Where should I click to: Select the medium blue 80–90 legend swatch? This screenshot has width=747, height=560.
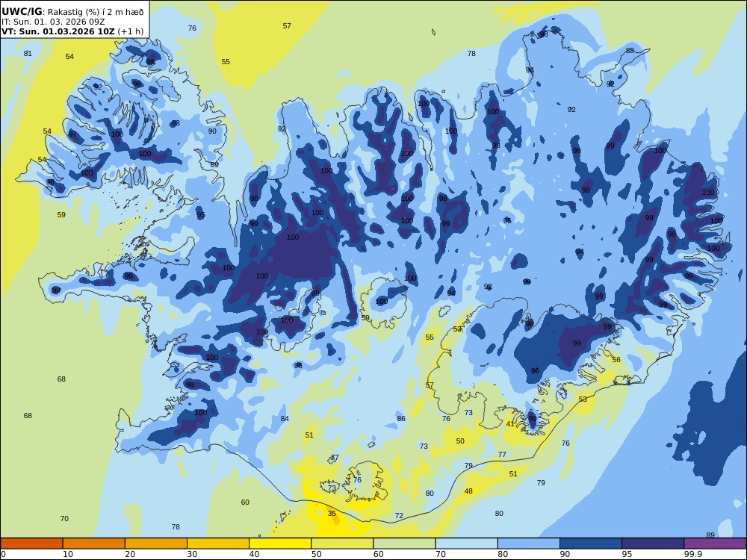tap(529, 544)
